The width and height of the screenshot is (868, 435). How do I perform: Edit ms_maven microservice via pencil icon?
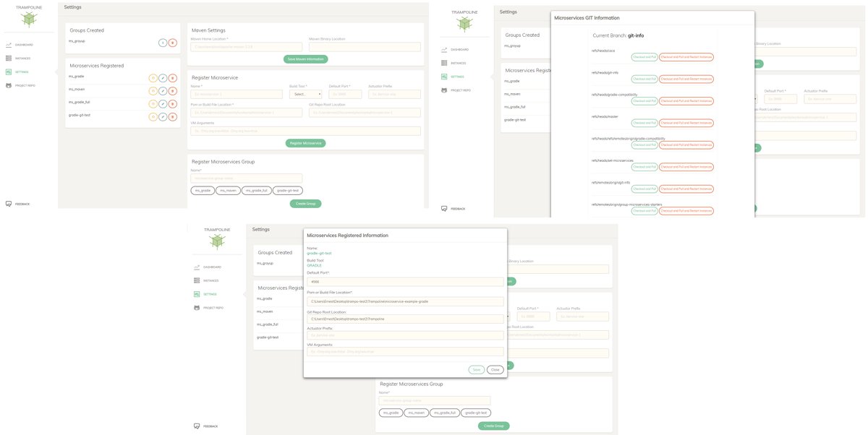(x=163, y=90)
